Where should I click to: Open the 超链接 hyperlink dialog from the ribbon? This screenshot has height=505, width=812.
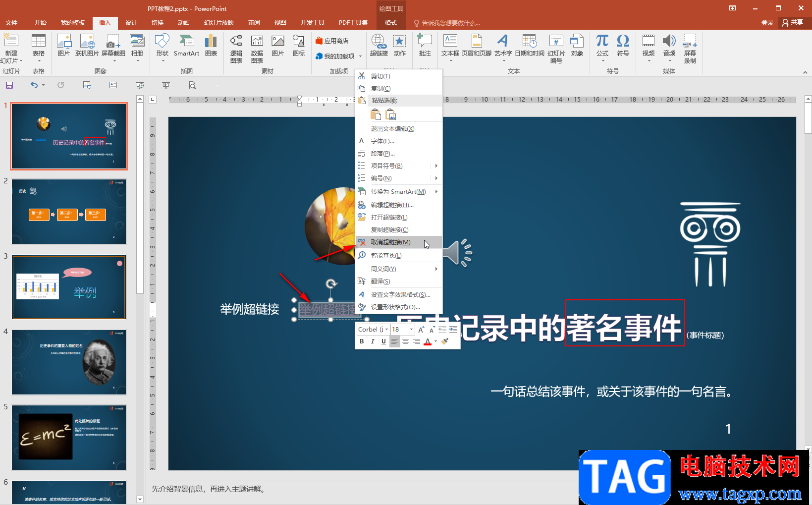[379, 46]
